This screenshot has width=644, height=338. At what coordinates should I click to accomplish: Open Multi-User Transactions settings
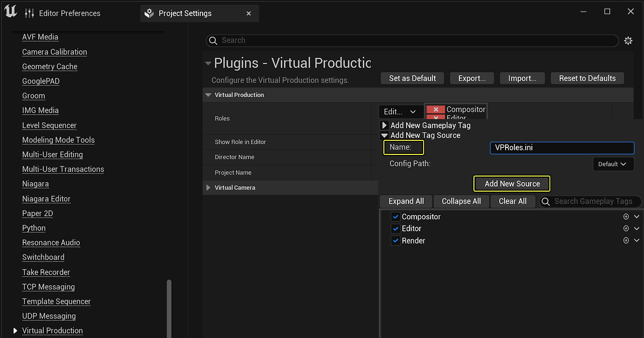coord(63,169)
